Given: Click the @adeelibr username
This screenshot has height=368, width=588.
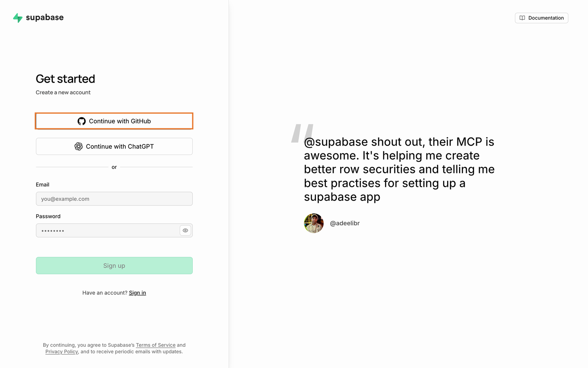Looking at the screenshot, I should click(345, 223).
